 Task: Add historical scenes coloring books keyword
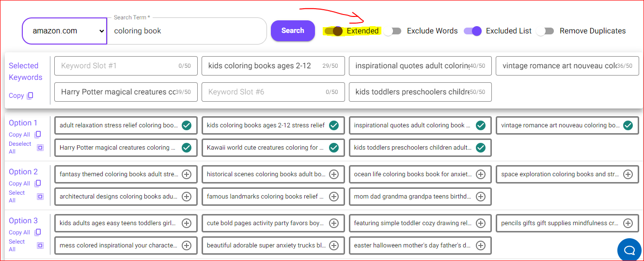[x=334, y=174]
